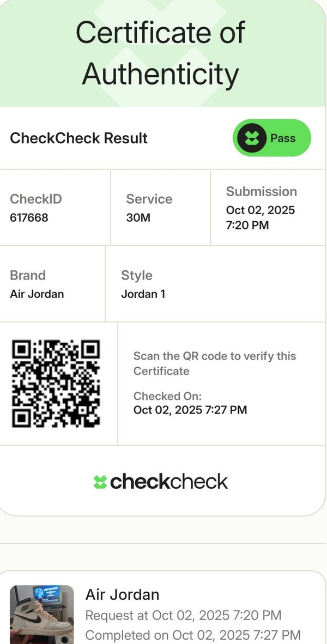327x644 pixels.
Task: Click the Certificate of Authenticity heading
Action: 160,53
